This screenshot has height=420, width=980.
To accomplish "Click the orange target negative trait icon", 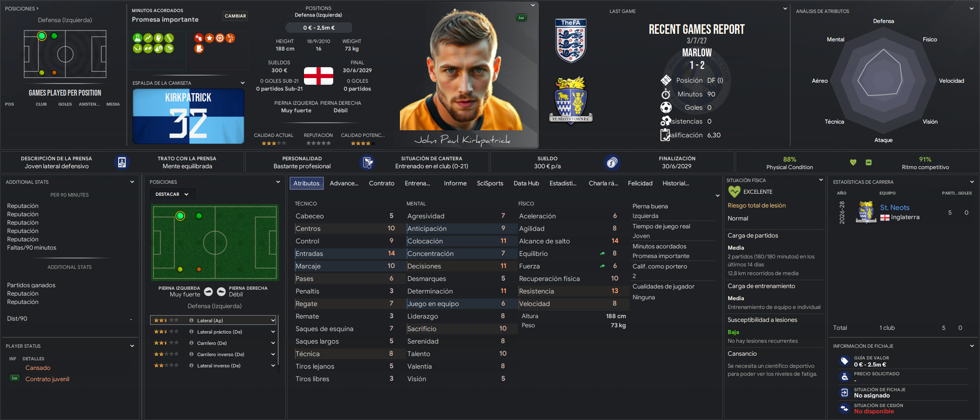I will click(x=220, y=38).
